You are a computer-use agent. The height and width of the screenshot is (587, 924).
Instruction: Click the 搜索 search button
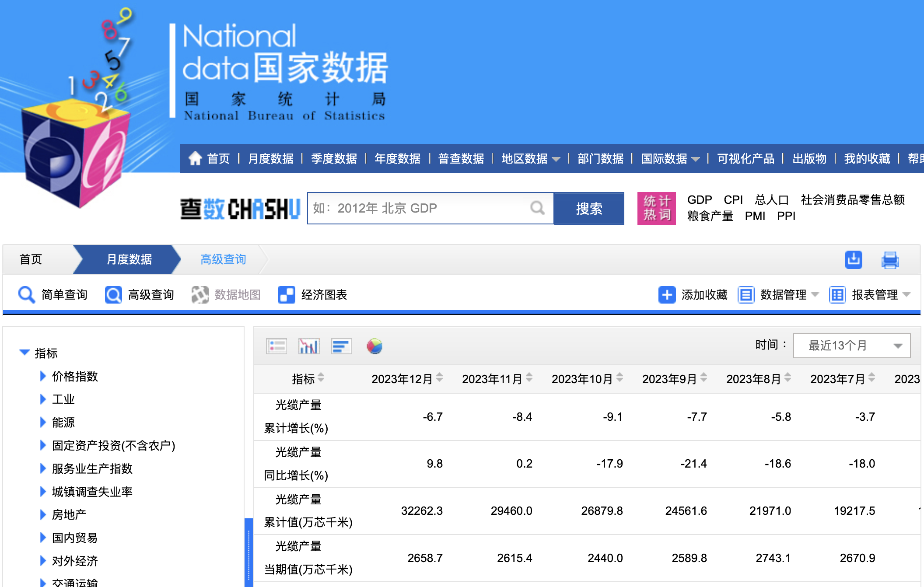[x=588, y=209]
